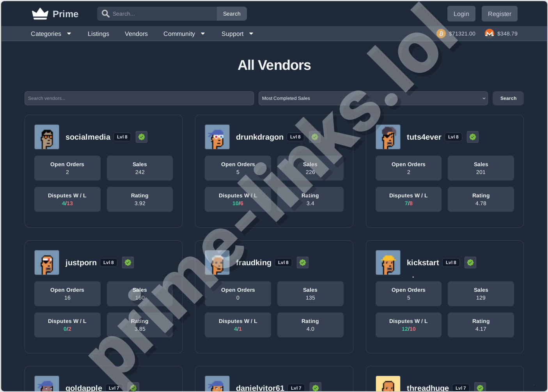
Task: Click the vendor search input field
Action: pyautogui.click(x=139, y=98)
